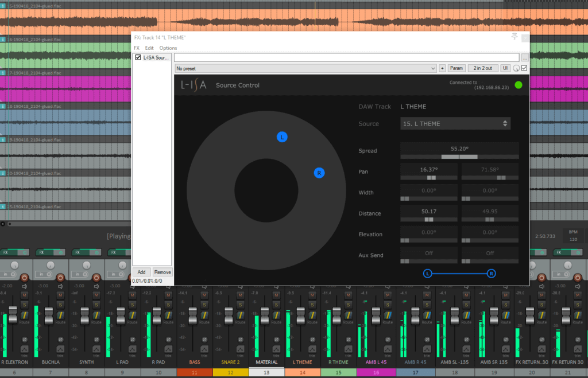Open routing for AMB L 45 track
Image resolution: width=588 pixels, height=378 pixels.
(388, 316)
